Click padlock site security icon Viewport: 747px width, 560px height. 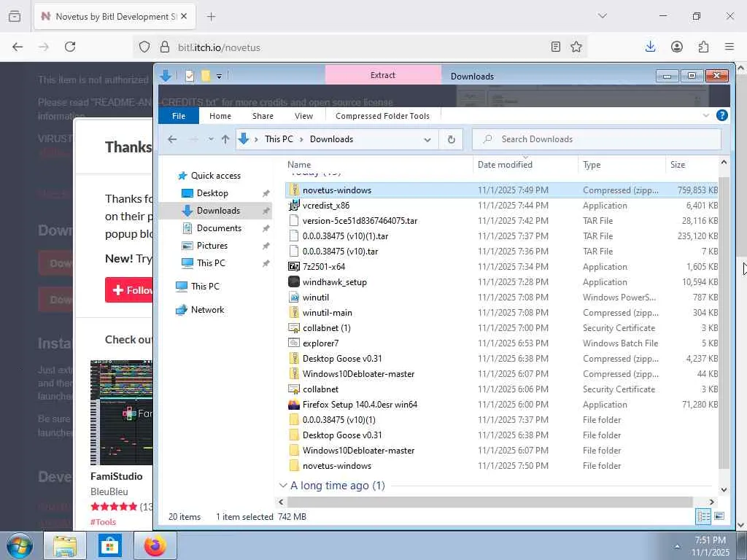click(x=165, y=47)
